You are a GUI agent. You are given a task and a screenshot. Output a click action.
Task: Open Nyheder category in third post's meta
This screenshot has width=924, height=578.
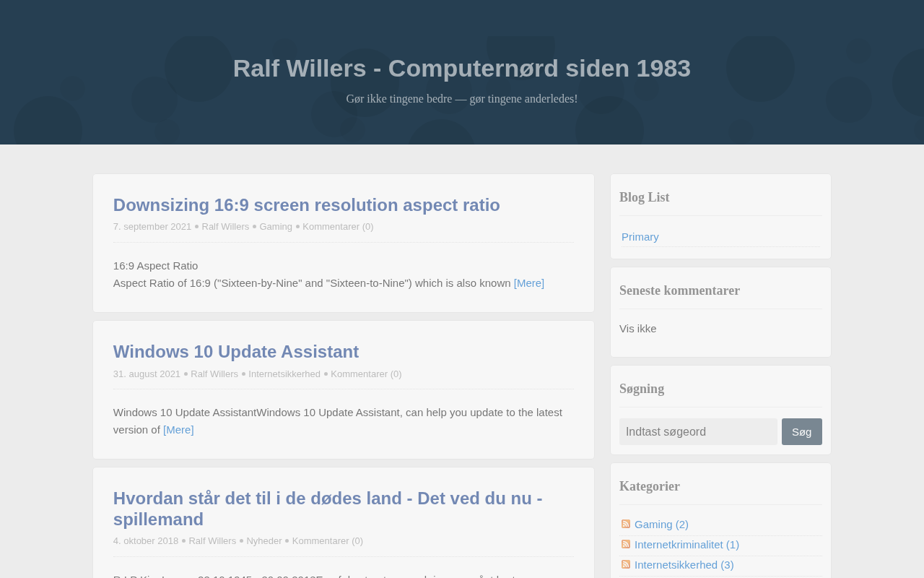tap(264, 540)
